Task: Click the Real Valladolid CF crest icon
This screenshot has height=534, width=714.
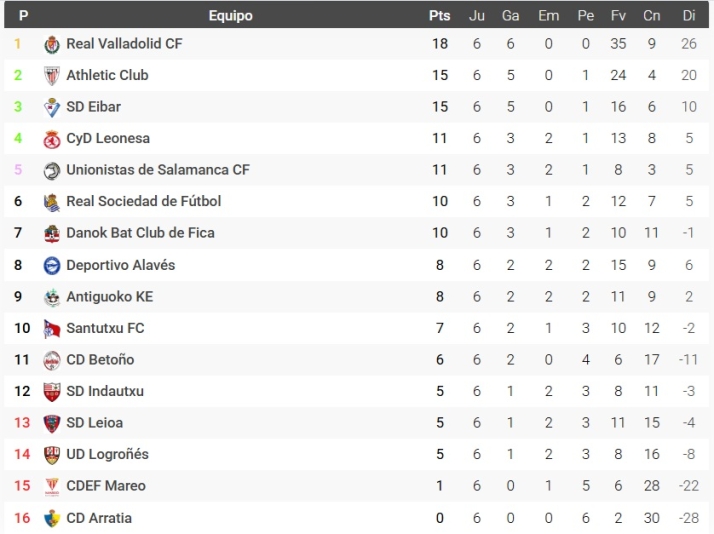Action: pos(52,45)
